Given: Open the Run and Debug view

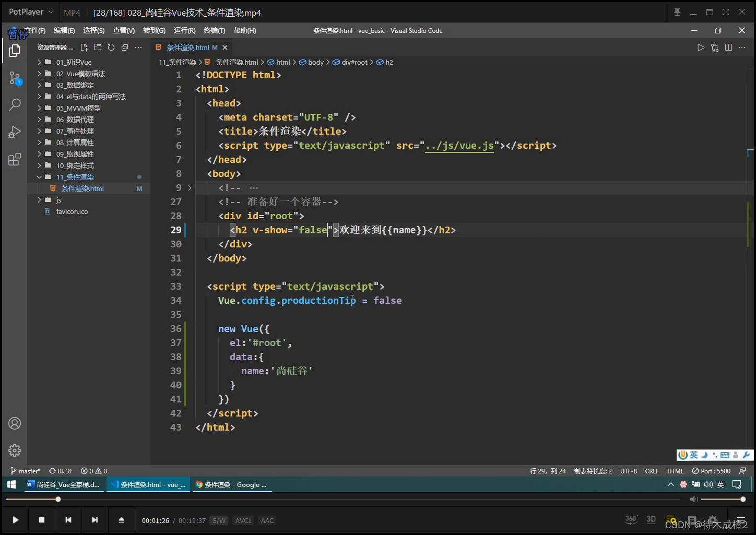Looking at the screenshot, I should [15, 132].
